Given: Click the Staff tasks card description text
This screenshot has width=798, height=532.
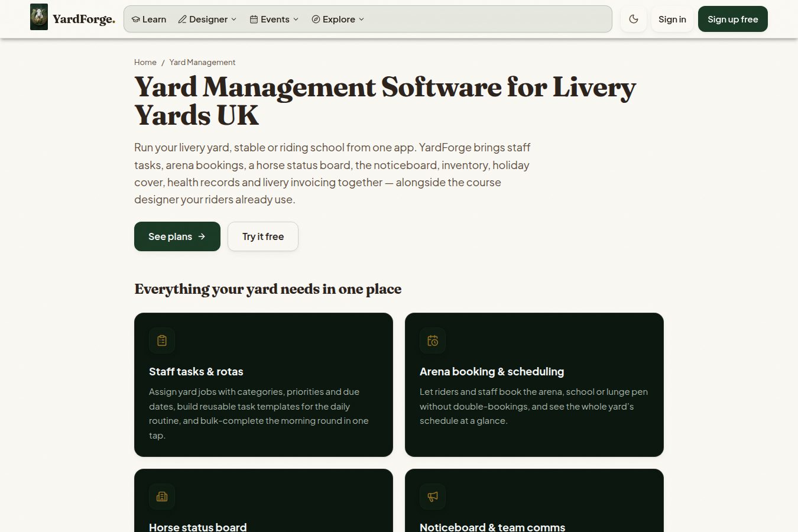Looking at the screenshot, I should (x=259, y=414).
